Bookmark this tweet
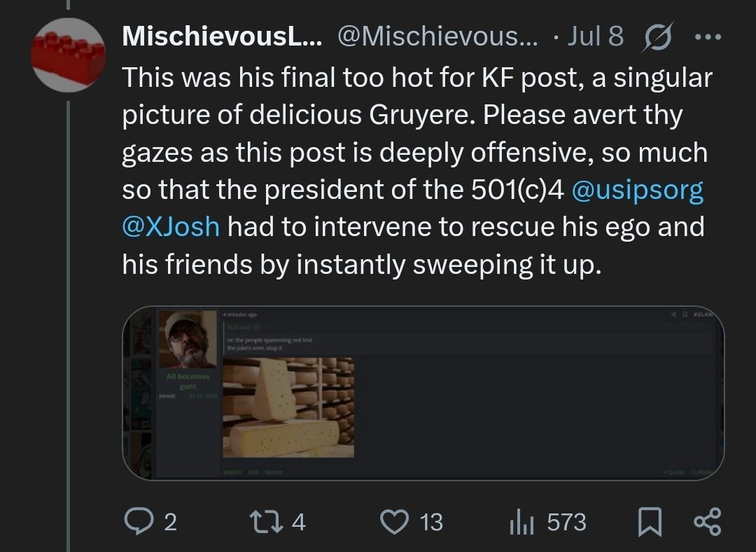756x552 pixels. click(650, 522)
